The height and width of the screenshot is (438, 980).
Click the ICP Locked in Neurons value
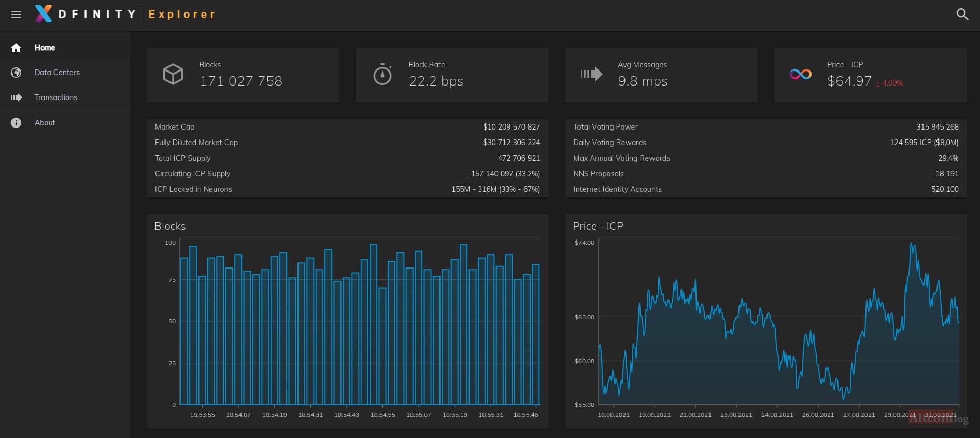(x=495, y=189)
